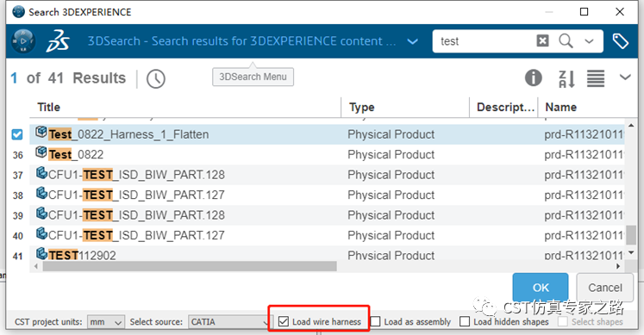
Task: Open the information icon
Action: 533,78
